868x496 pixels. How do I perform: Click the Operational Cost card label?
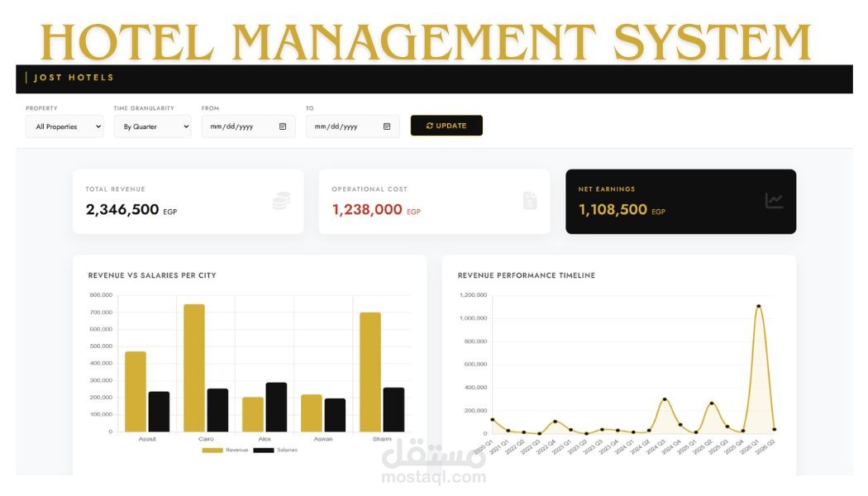tap(370, 189)
